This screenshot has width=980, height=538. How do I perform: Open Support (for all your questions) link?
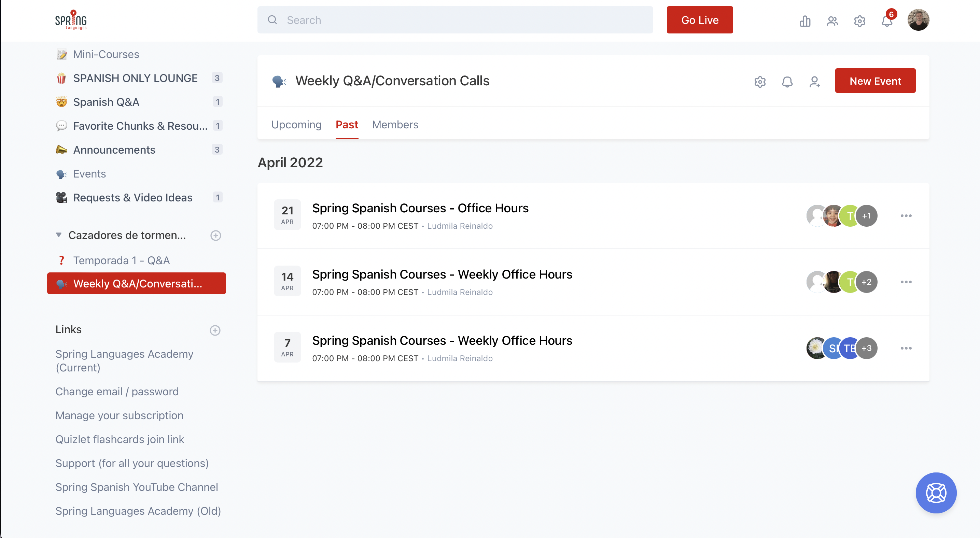click(x=132, y=464)
